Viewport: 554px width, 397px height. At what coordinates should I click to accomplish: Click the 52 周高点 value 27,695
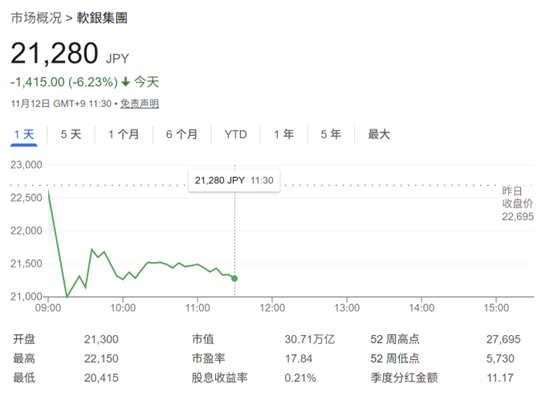tap(503, 339)
